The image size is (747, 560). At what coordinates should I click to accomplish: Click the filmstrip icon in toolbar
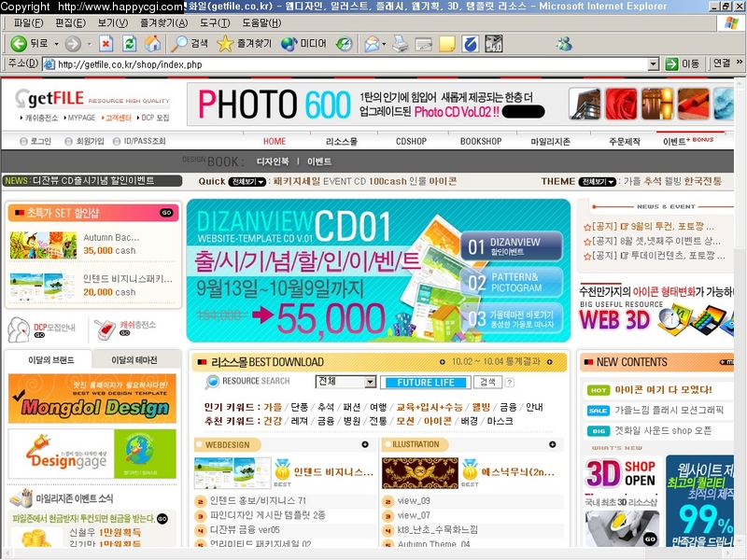point(494,44)
